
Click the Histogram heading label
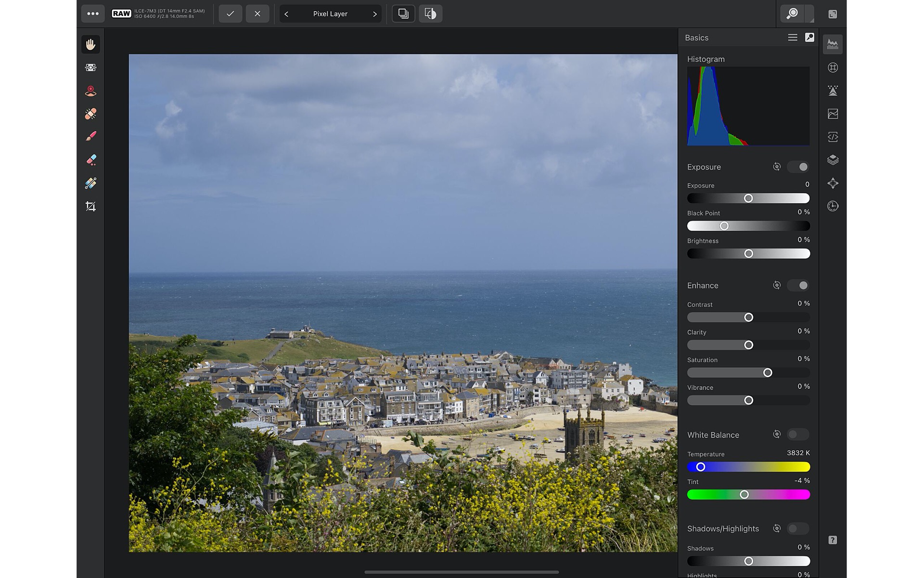[x=706, y=59]
